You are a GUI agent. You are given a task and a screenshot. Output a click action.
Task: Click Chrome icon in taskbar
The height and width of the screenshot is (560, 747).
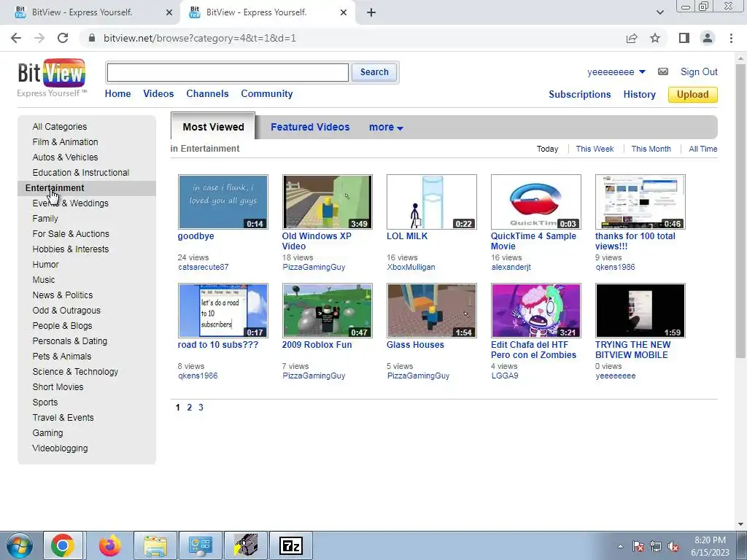pyautogui.click(x=63, y=545)
